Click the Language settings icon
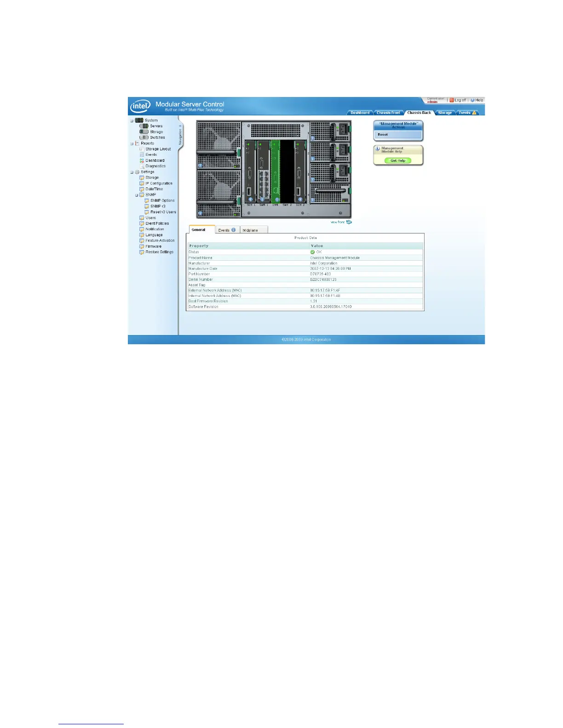The image size is (563, 728). (142, 235)
